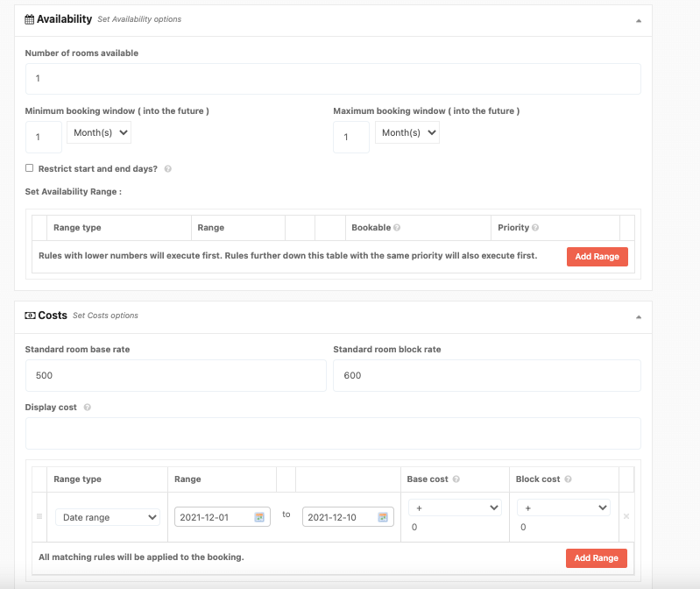Click help icon next to Display cost
Viewport: 700px width, 589px height.
pyautogui.click(x=87, y=408)
